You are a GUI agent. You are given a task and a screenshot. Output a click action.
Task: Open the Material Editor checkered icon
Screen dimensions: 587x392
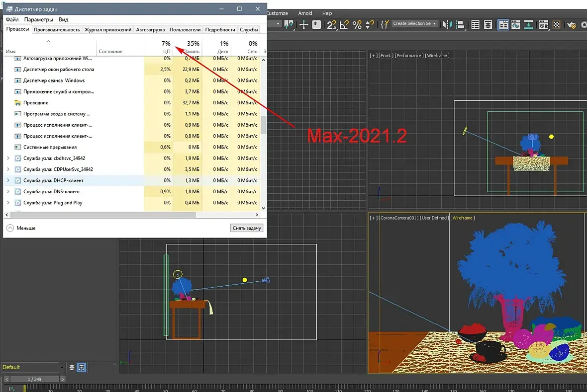pyautogui.click(x=556, y=24)
